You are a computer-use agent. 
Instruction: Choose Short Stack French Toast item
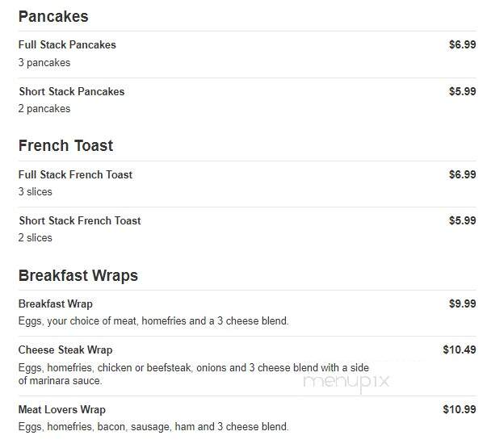(80, 220)
